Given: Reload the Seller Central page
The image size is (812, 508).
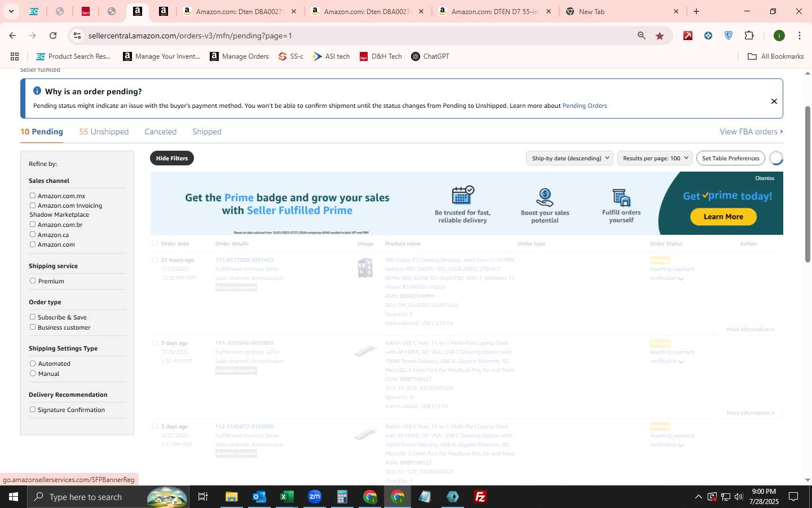Looking at the screenshot, I should point(53,36).
